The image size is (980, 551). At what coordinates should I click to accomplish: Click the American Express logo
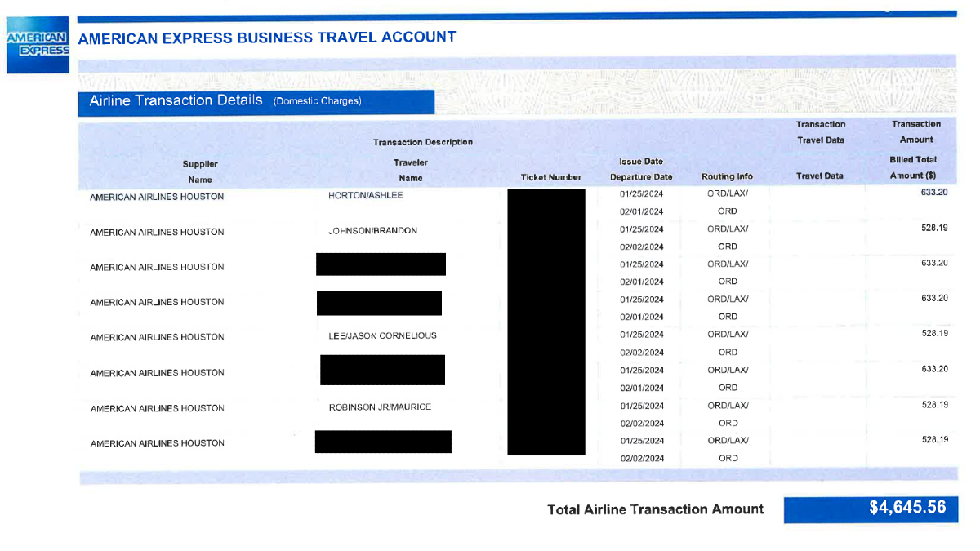pos(38,45)
